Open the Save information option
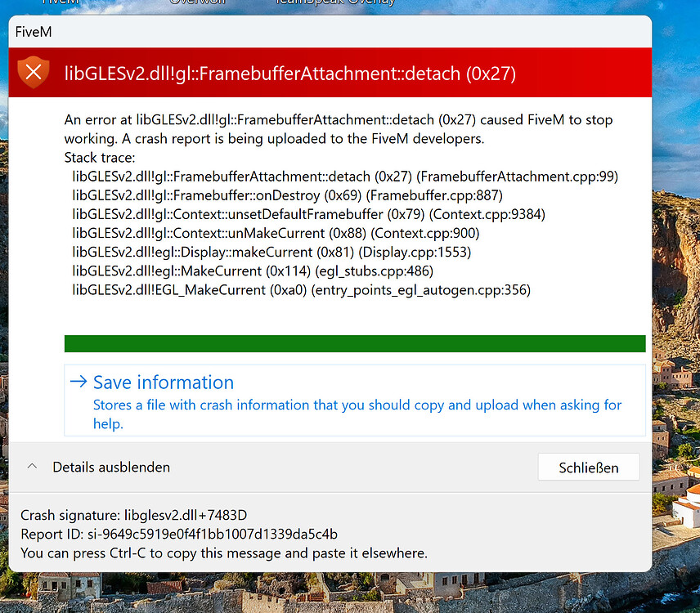The image size is (700, 613). point(163,383)
